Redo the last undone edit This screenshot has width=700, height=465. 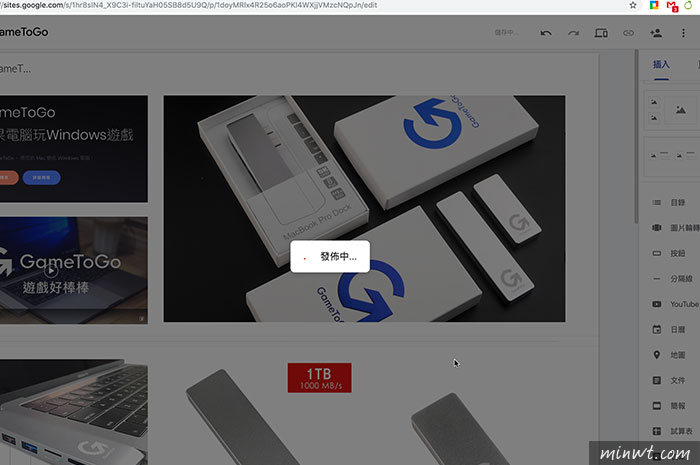[574, 33]
